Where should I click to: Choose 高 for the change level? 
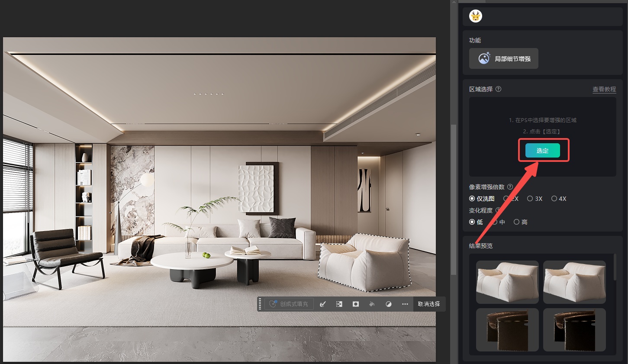[x=521, y=222]
